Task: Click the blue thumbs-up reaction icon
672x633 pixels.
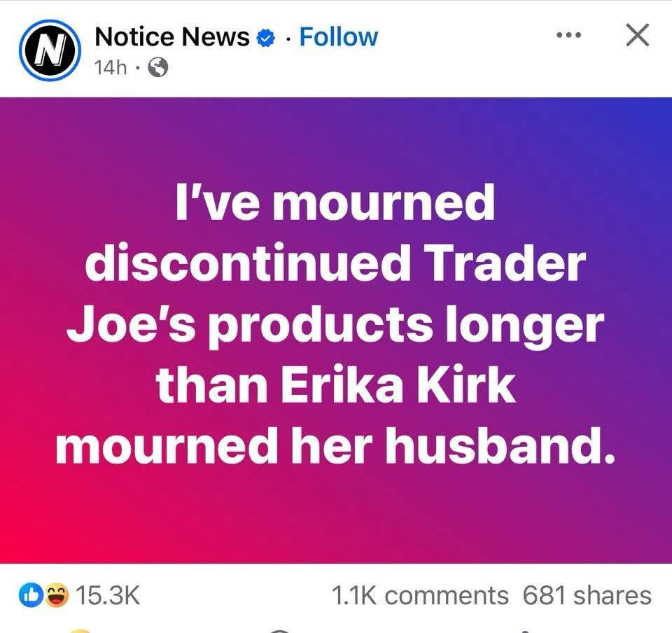Action: click(x=31, y=596)
